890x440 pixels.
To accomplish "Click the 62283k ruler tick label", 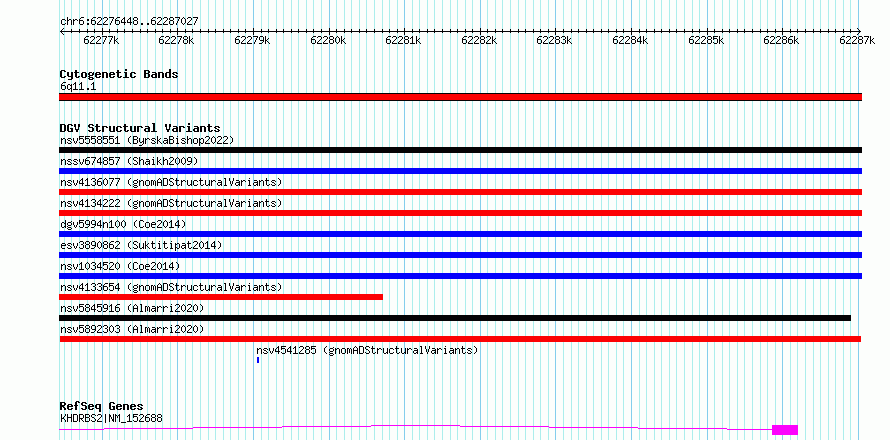I will pyautogui.click(x=554, y=40).
